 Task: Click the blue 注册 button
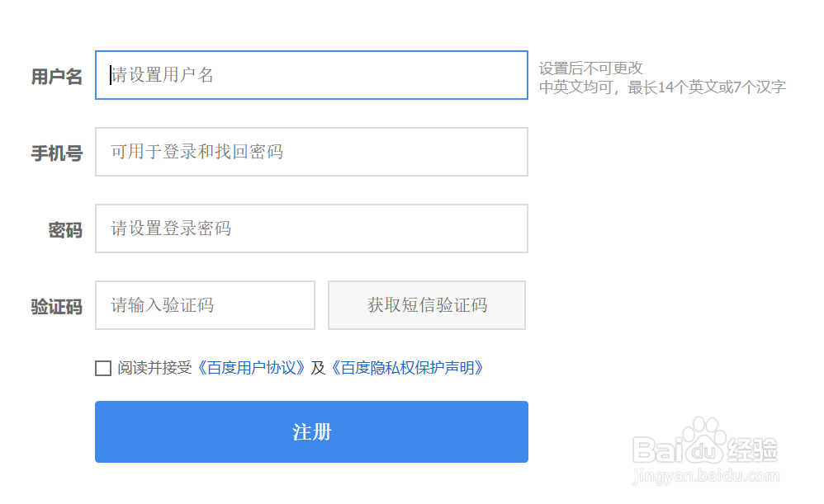311,432
